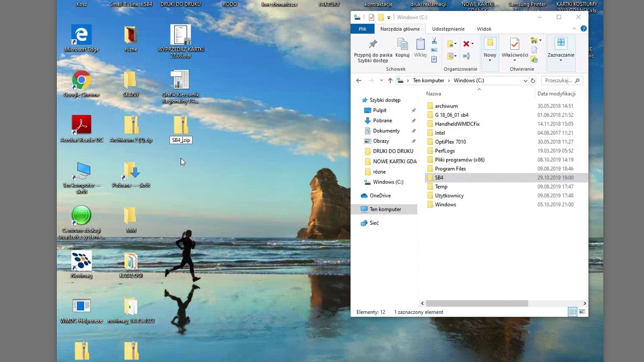Click the Refresh icon beside address bar
The width and height of the screenshot is (644, 362).
pyautogui.click(x=533, y=80)
